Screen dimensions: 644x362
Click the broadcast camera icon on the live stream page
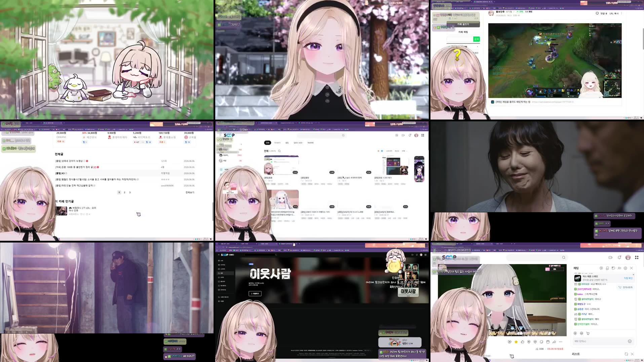coord(610,258)
